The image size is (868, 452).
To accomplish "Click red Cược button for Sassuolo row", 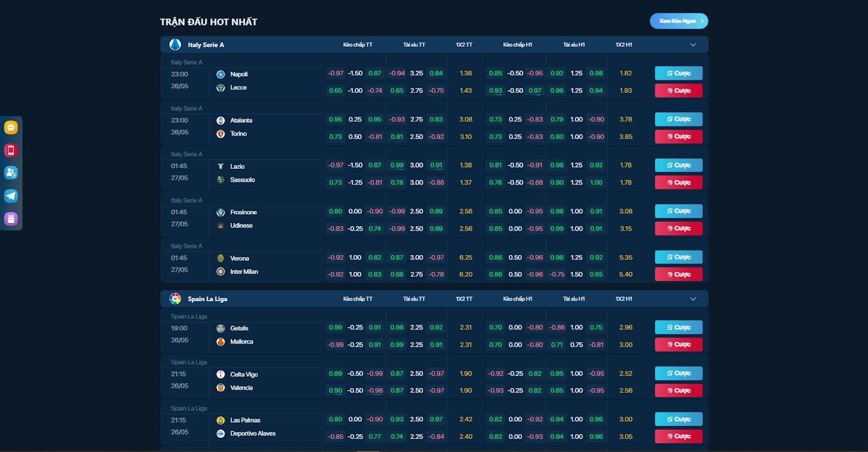I will tap(679, 182).
